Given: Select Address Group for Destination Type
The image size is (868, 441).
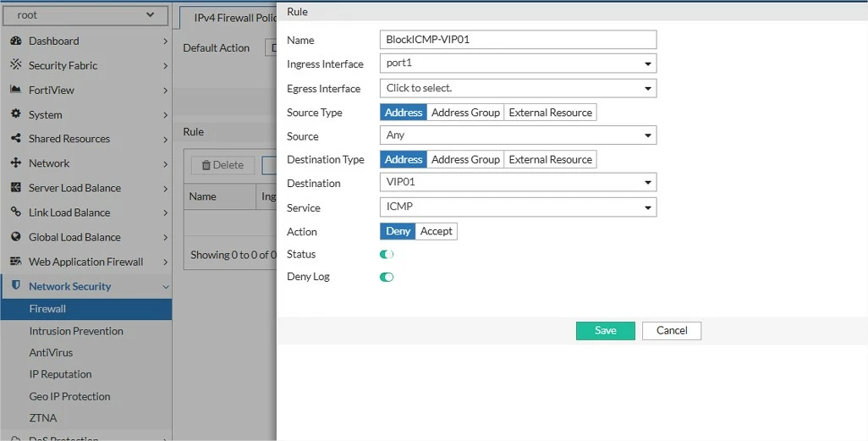Looking at the screenshot, I should tap(465, 160).
